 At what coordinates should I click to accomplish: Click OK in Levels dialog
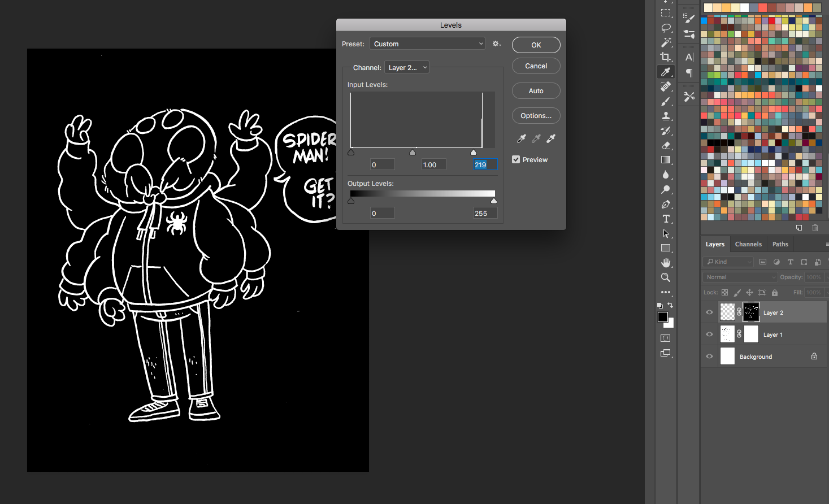[536, 45]
